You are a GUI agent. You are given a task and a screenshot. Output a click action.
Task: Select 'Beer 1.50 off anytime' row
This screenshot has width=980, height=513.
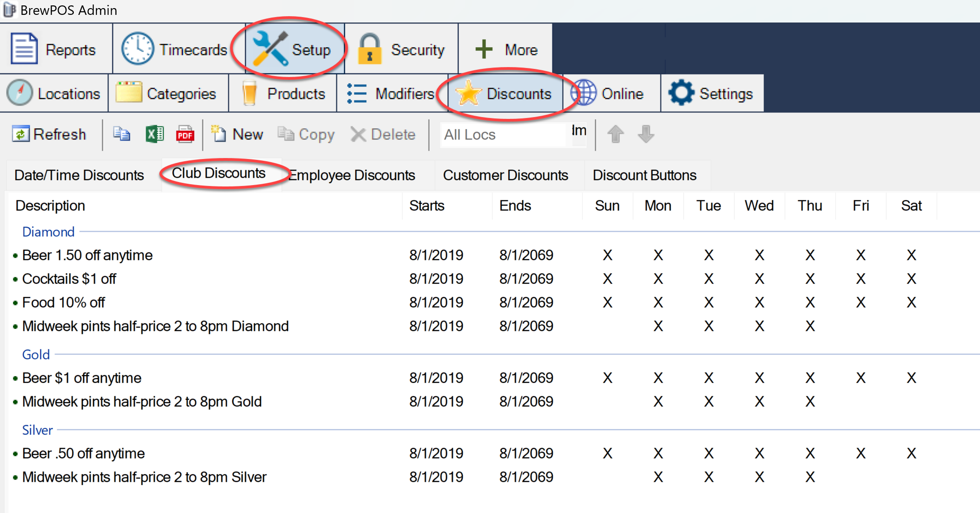473,255
